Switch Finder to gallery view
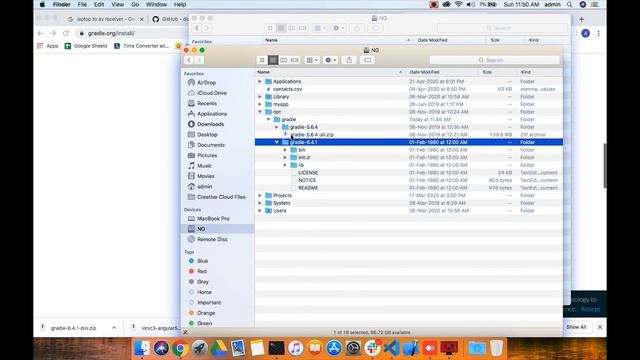The width and height of the screenshot is (640, 360). coord(295,60)
